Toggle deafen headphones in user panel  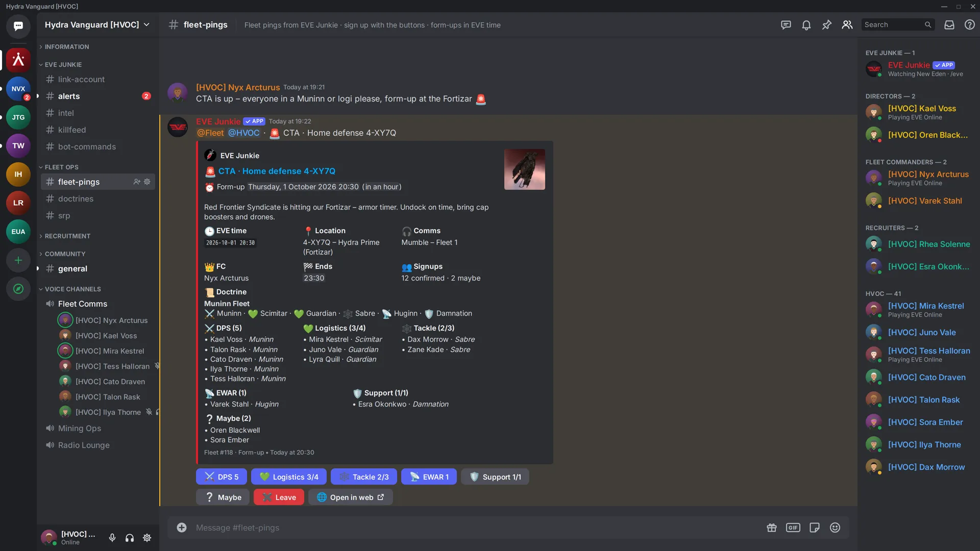(x=130, y=538)
